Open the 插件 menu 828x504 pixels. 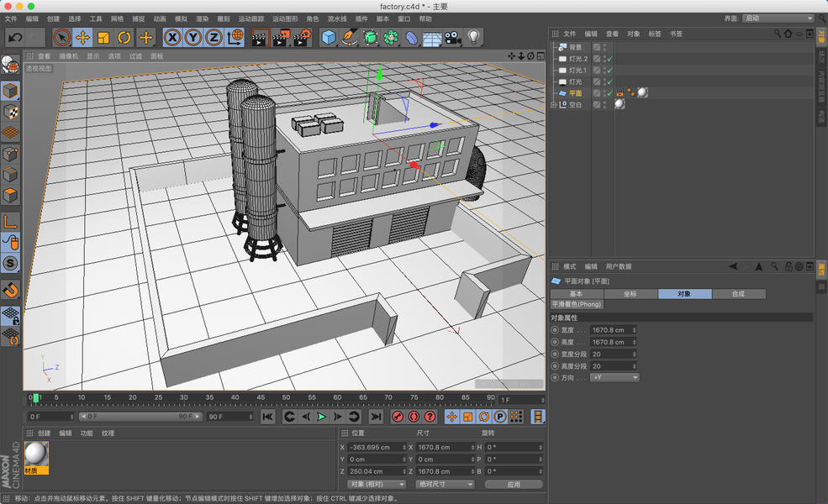[x=361, y=18]
